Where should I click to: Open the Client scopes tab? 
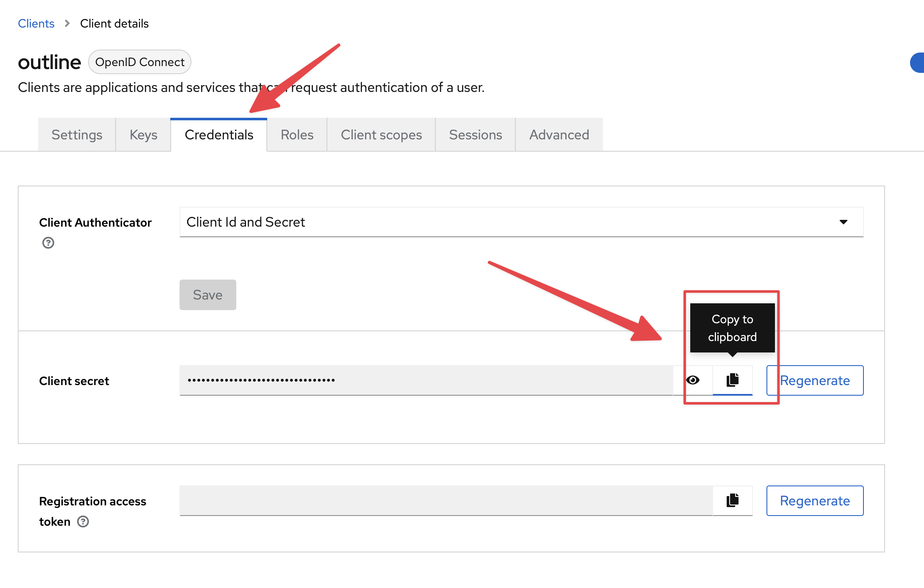(x=381, y=135)
